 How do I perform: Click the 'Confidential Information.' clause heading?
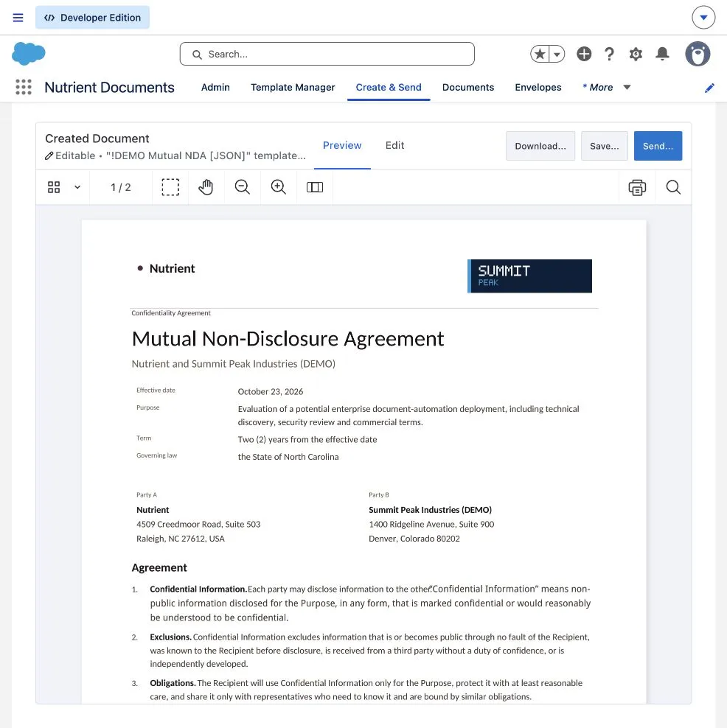tap(198, 589)
